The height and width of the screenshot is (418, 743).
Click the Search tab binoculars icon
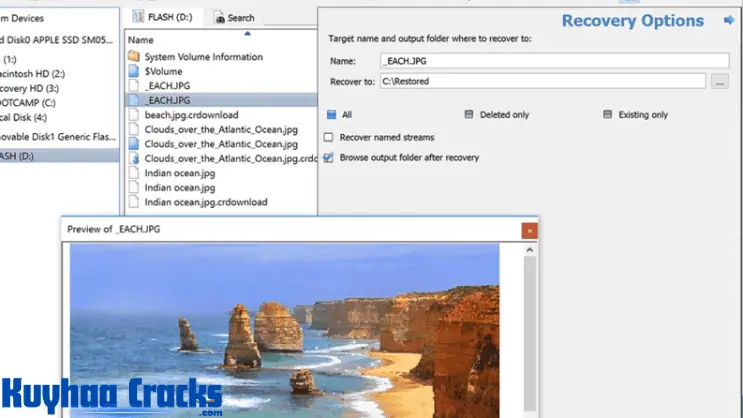coord(219,17)
